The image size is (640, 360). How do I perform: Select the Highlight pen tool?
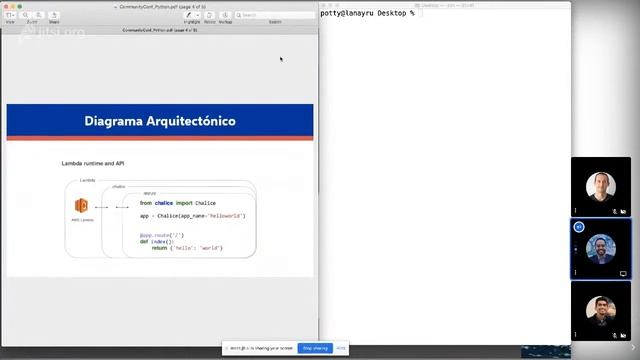pos(189,15)
